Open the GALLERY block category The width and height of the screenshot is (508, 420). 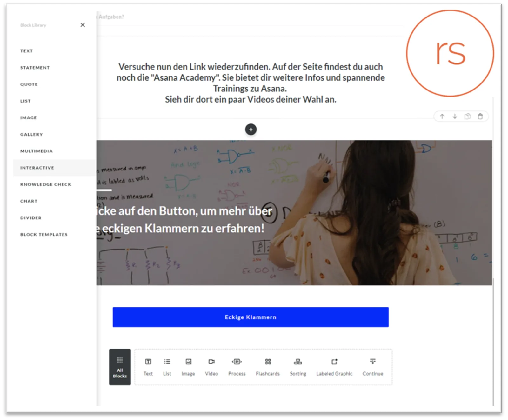point(31,134)
